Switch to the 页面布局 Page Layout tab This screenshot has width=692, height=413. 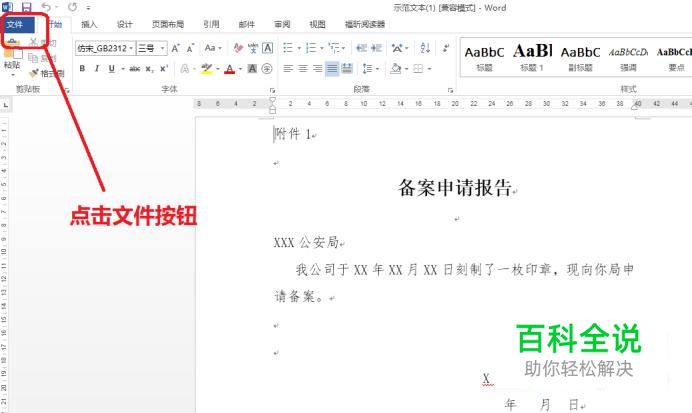tap(167, 24)
